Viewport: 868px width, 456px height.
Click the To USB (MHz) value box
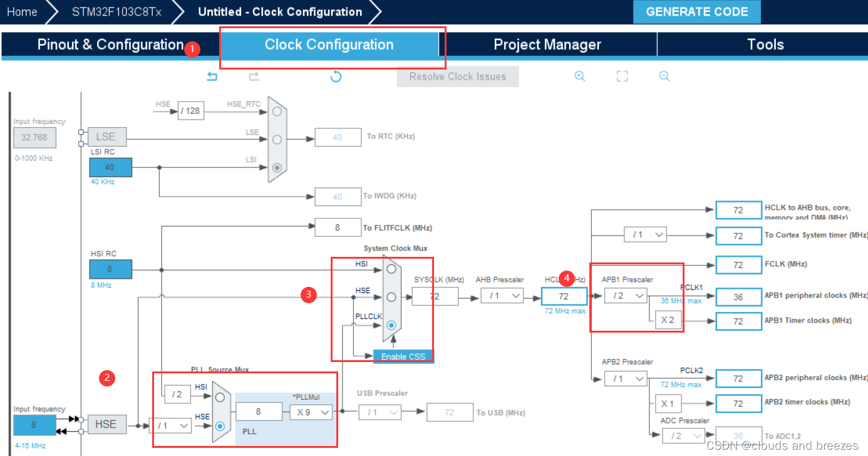[450, 412]
